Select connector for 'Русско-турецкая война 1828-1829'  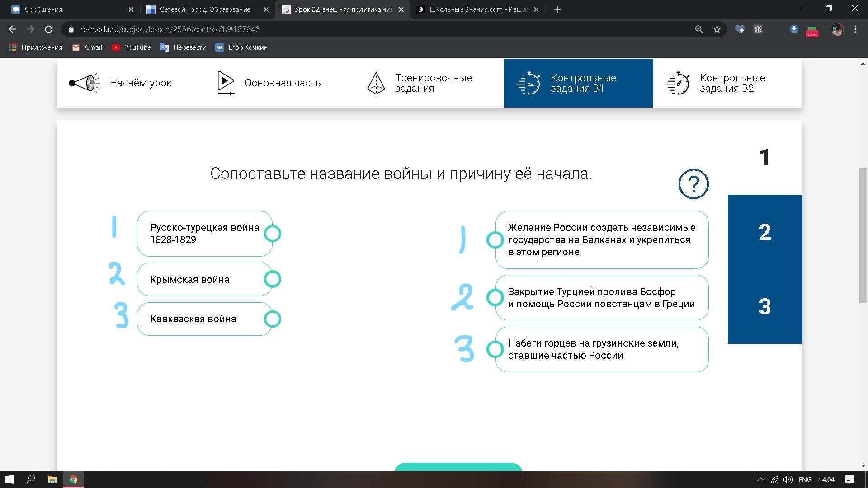coord(272,234)
